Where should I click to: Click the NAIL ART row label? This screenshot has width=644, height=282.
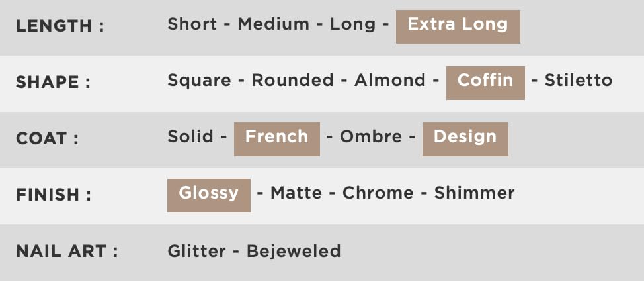click(x=67, y=251)
